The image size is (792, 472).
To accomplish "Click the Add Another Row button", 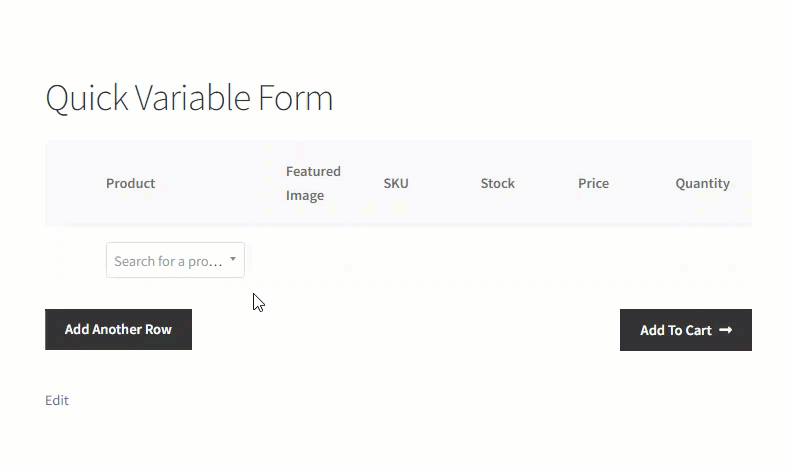I will click(118, 329).
